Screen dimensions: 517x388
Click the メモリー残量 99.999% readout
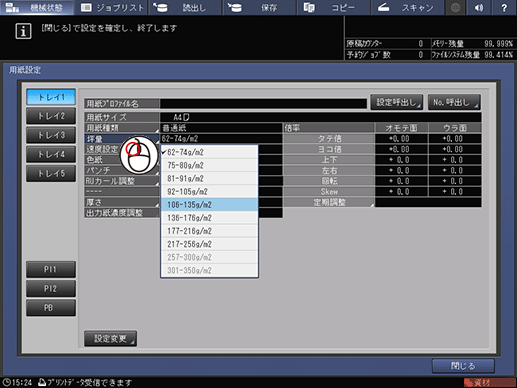point(472,43)
